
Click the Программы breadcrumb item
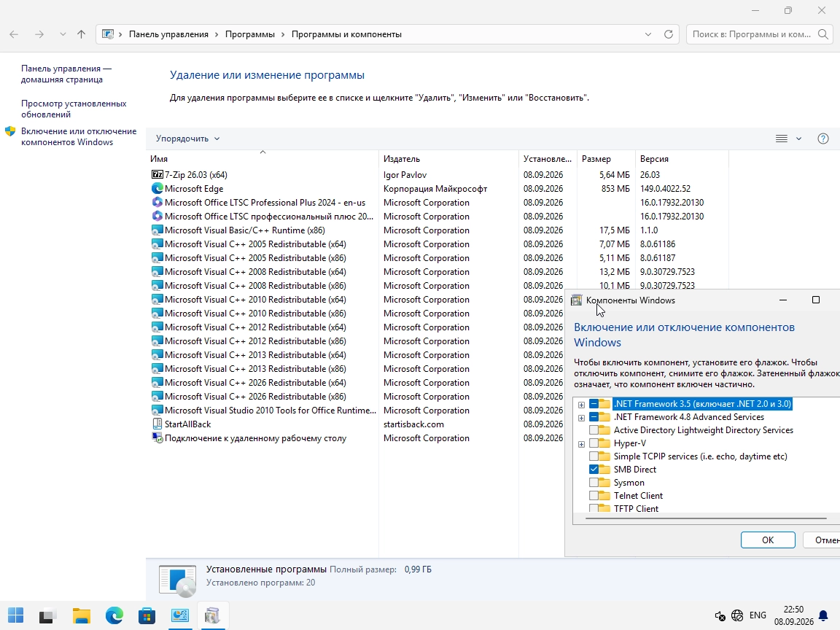249,34
